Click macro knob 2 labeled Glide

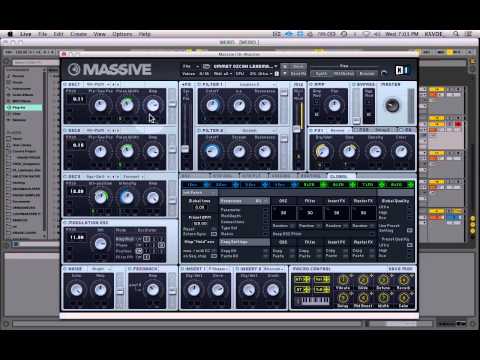click(363, 280)
